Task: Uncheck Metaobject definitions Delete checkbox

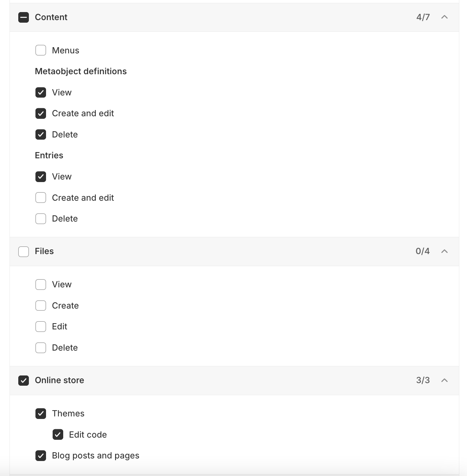Action: click(x=41, y=135)
